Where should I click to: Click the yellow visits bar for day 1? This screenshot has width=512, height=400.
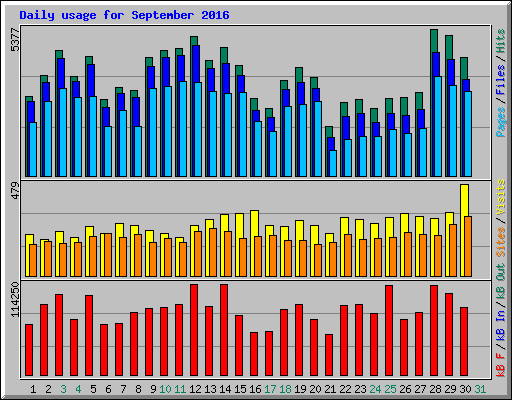tap(29, 239)
